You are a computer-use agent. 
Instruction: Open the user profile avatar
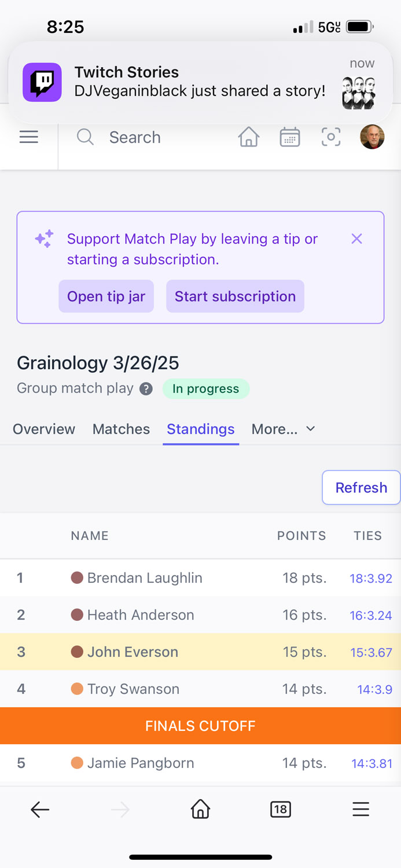coord(372,137)
